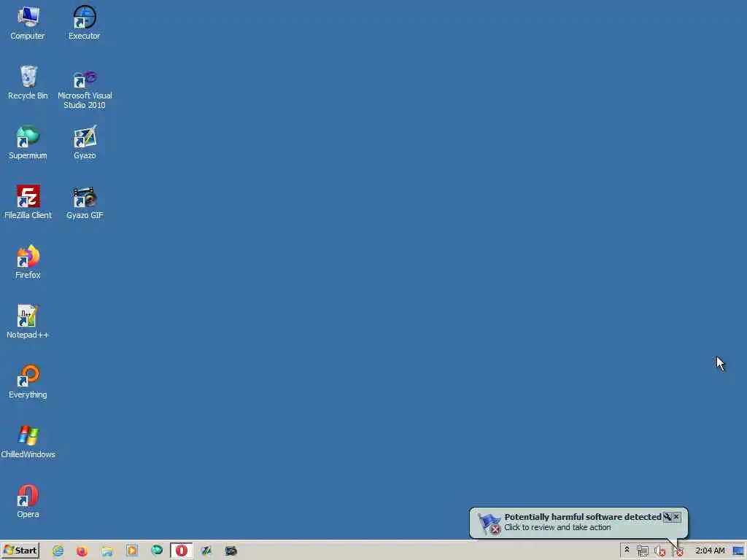The image size is (747, 560).
Task: Click the Gyazo taskbar icon
Action: pos(206,551)
